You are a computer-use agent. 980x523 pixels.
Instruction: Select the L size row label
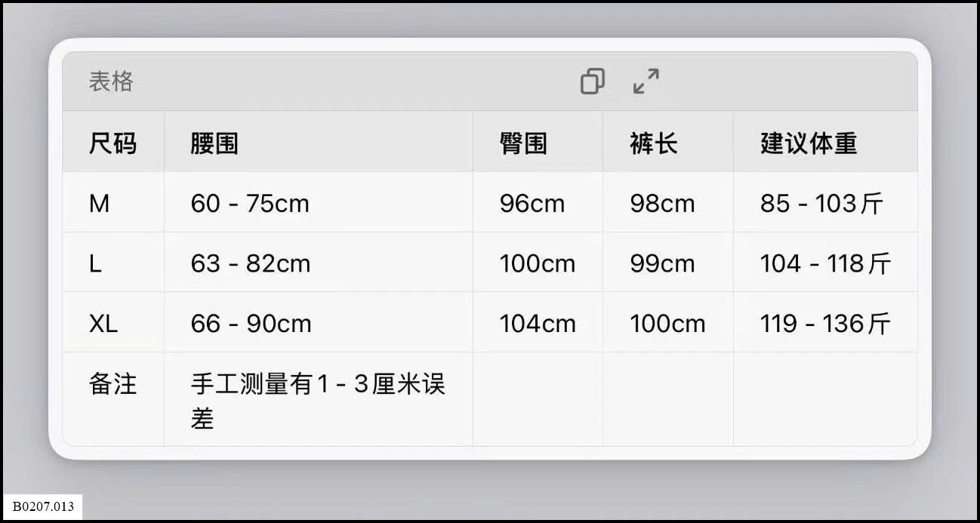95,263
